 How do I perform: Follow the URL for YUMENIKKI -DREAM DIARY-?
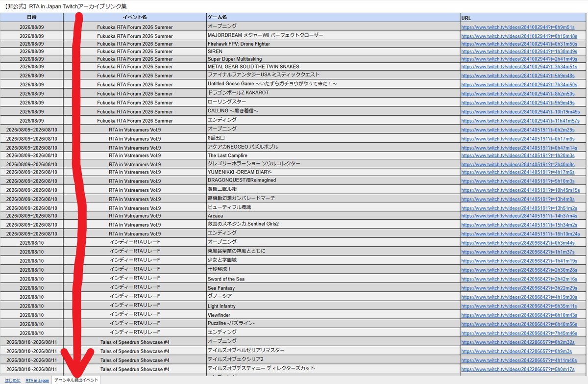pyautogui.click(x=518, y=172)
